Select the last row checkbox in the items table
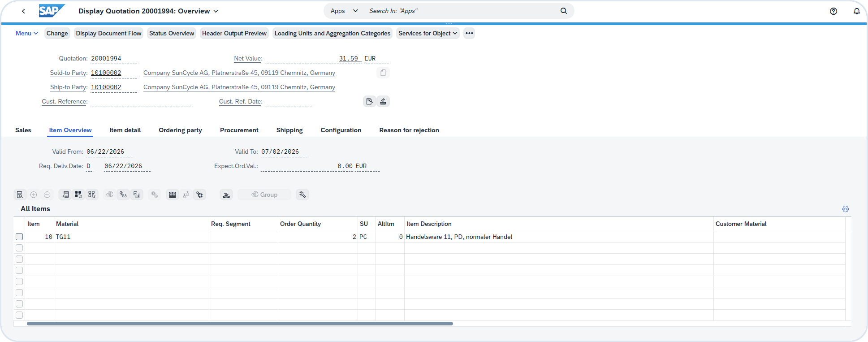 tap(19, 315)
